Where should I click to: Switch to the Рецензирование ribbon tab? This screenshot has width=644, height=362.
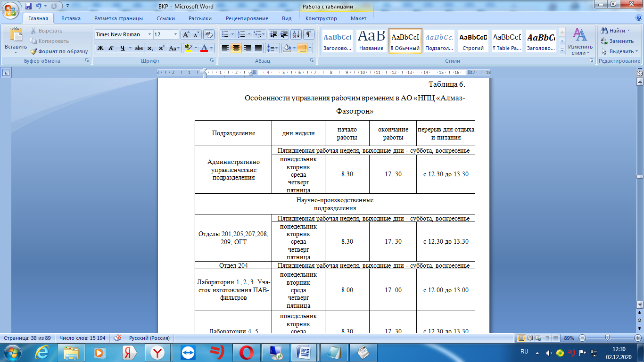tap(247, 18)
